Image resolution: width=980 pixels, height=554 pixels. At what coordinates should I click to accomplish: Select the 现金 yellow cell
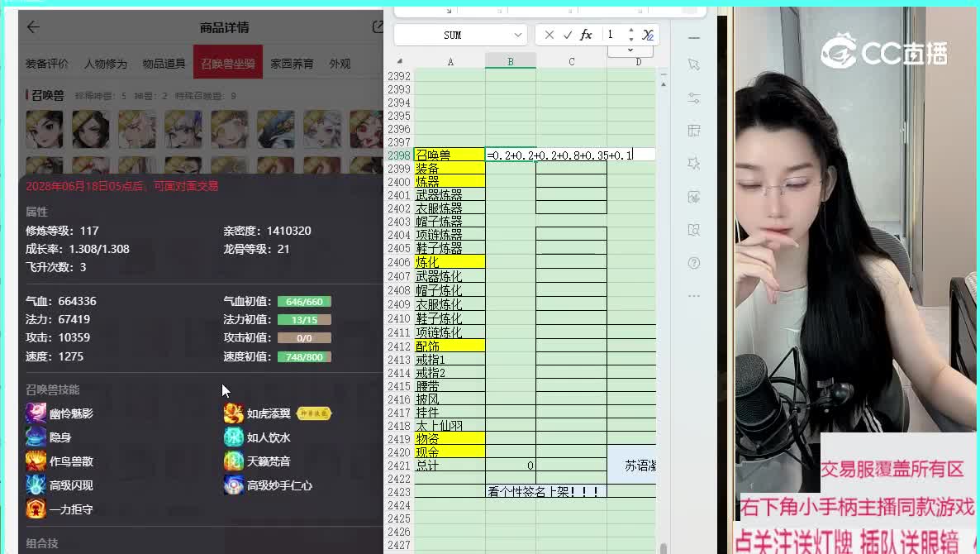450,452
